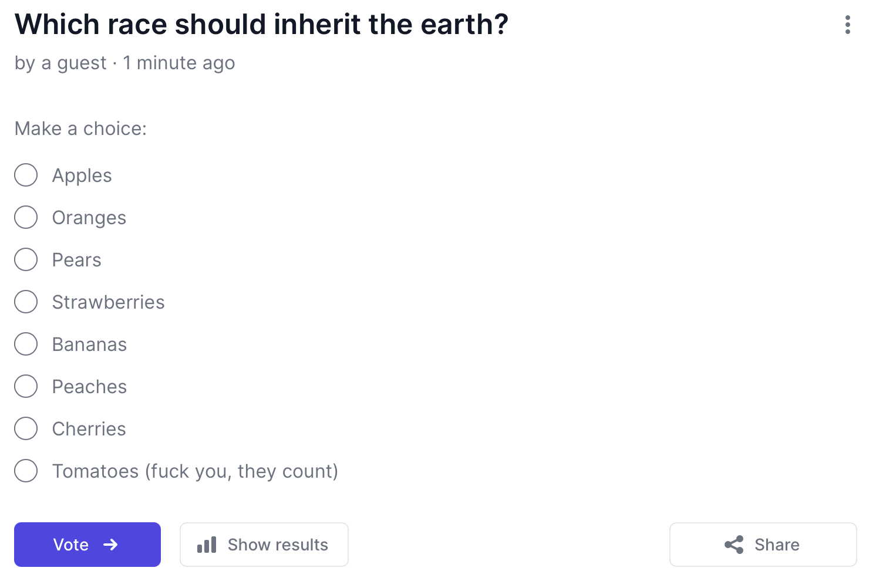Click the Apples label text
The height and width of the screenshot is (588, 876).
[x=82, y=175]
